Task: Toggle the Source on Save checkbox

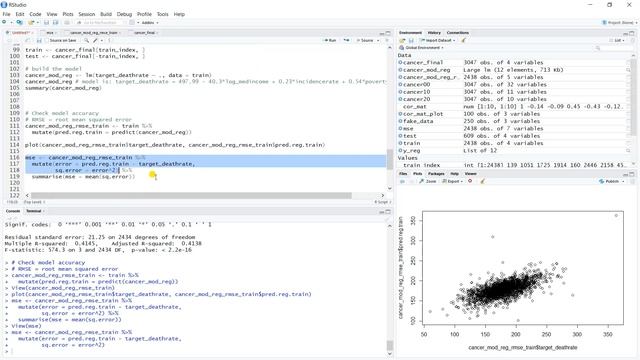Action: [46, 40]
